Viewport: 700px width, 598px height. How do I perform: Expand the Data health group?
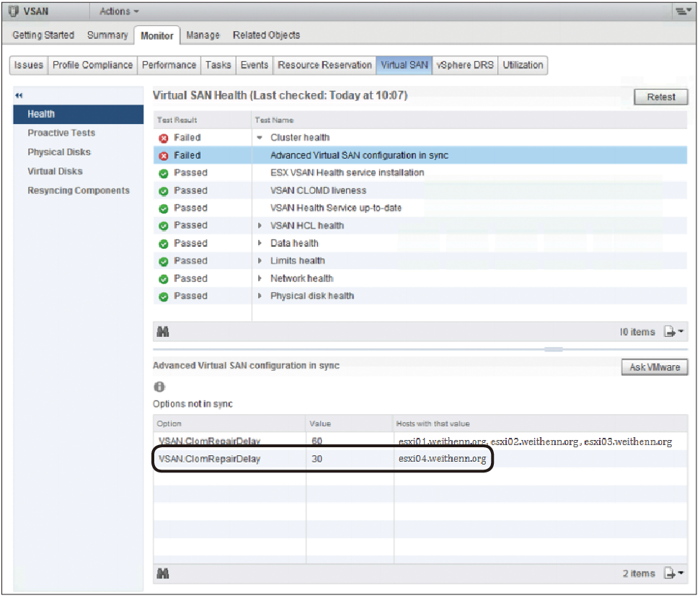[260, 243]
